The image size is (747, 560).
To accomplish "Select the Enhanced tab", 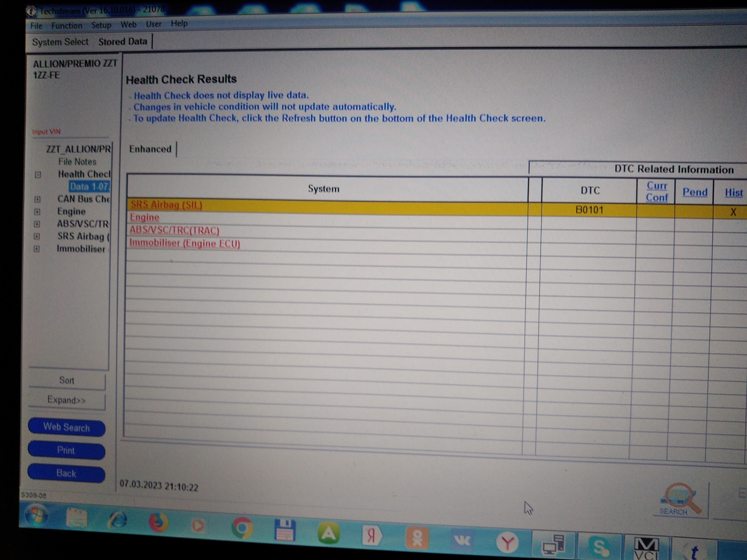I will point(150,149).
